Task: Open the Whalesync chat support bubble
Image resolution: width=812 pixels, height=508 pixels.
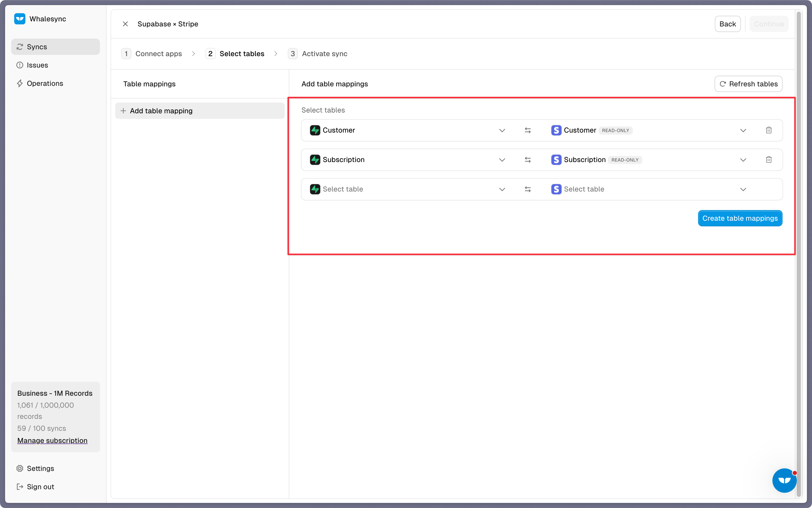Action: click(785, 481)
